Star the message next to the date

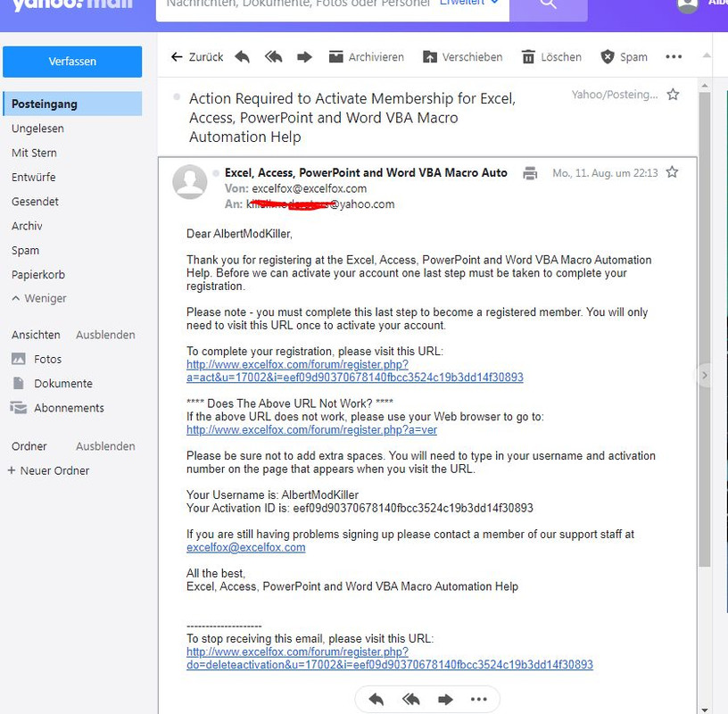pyautogui.click(x=672, y=172)
